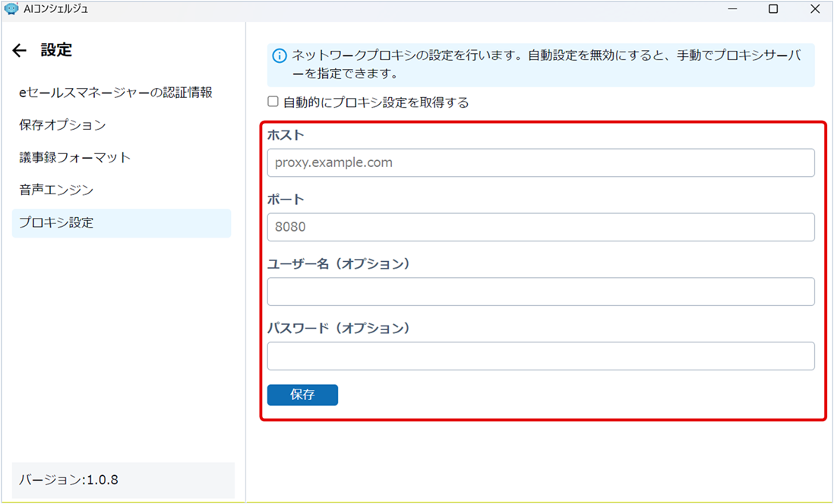Open eセールスマネージャーの認証情報 settings
Viewport: 834px width, 504px height.
pos(115,93)
